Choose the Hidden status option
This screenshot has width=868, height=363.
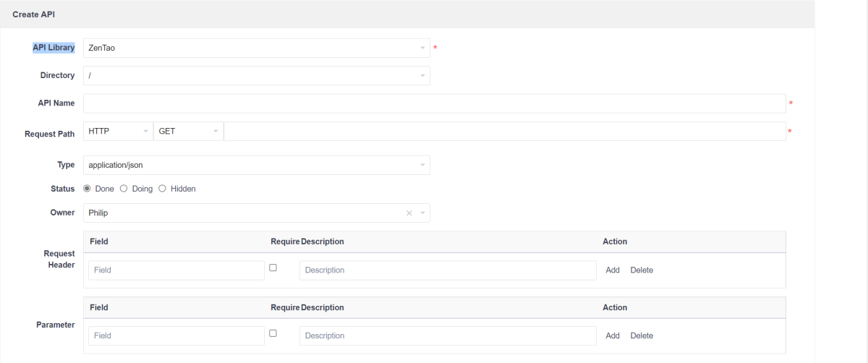(163, 189)
